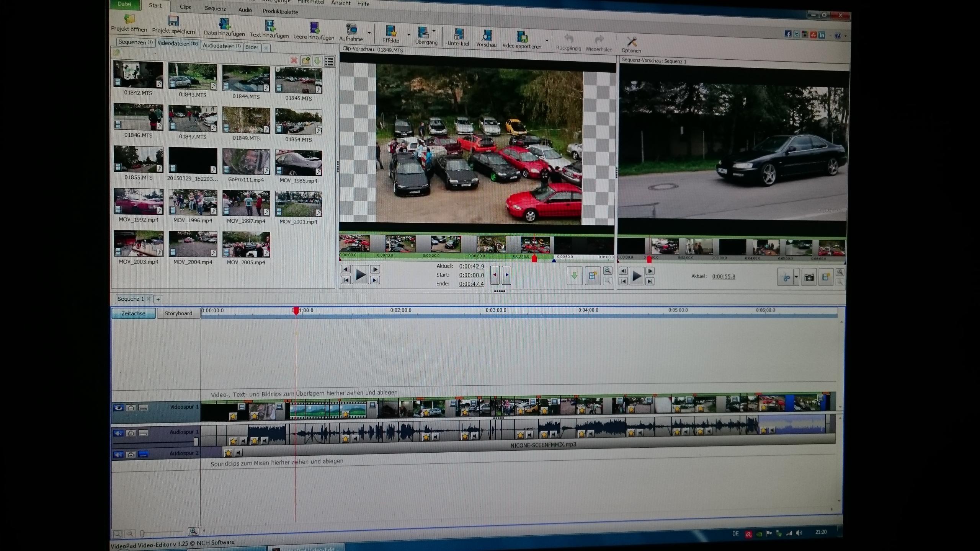Toggle the lock on Audiospur 2
980x551 pixels.
point(131,455)
